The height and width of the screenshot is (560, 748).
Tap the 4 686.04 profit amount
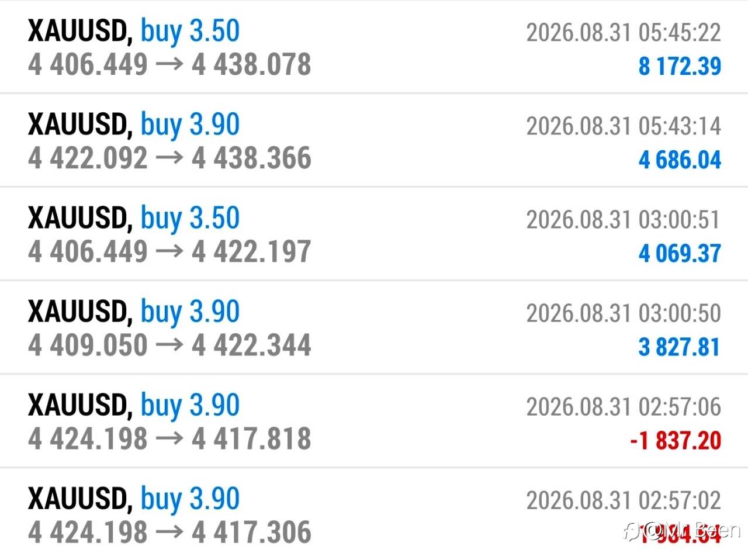(680, 160)
